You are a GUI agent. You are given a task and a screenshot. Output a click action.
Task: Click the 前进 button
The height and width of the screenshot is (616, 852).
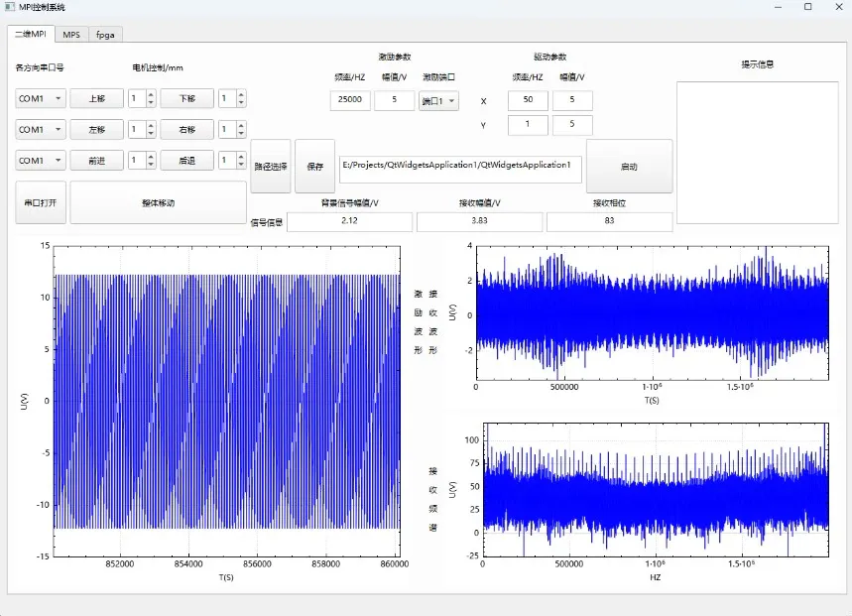(x=97, y=161)
